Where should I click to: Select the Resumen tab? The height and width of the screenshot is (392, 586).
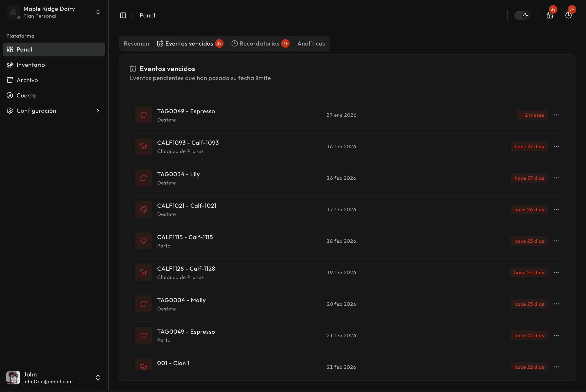(136, 43)
